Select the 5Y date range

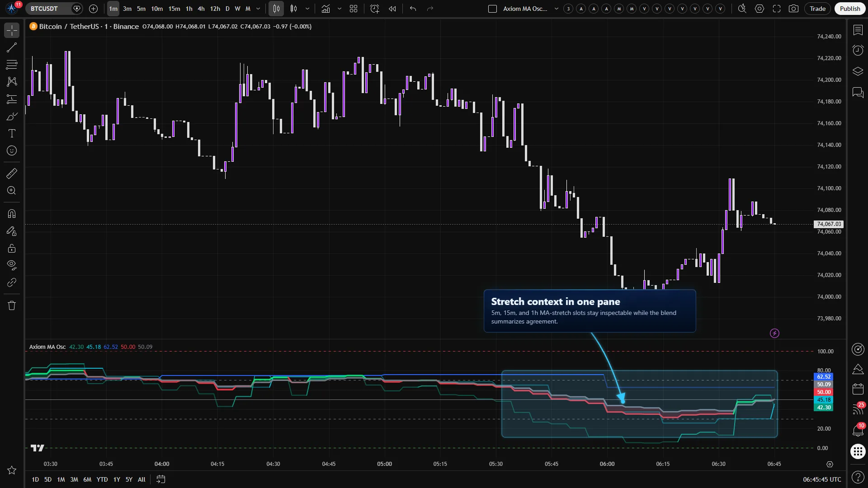(x=129, y=479)
